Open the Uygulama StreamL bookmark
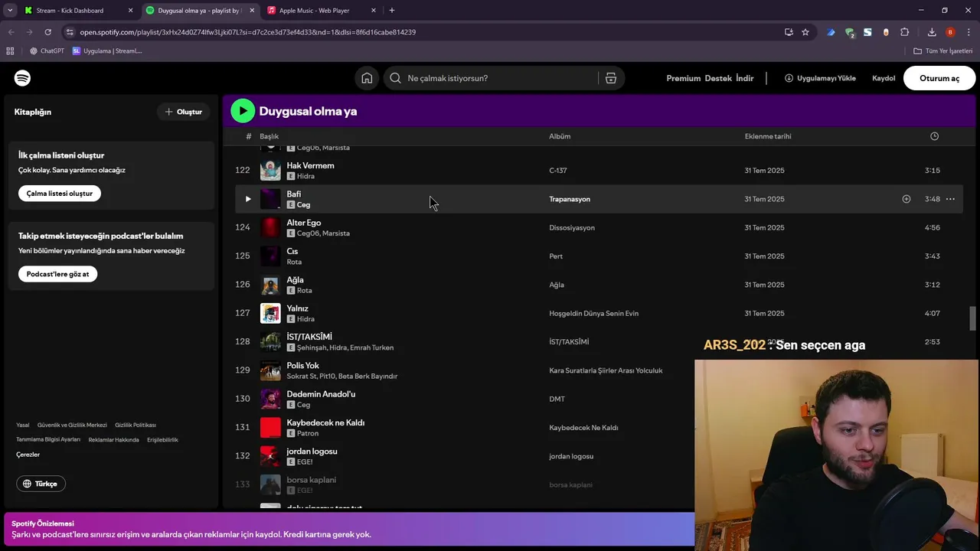This screenshot has width=980, height=551. pyautogui.click(x=107, y=51)
